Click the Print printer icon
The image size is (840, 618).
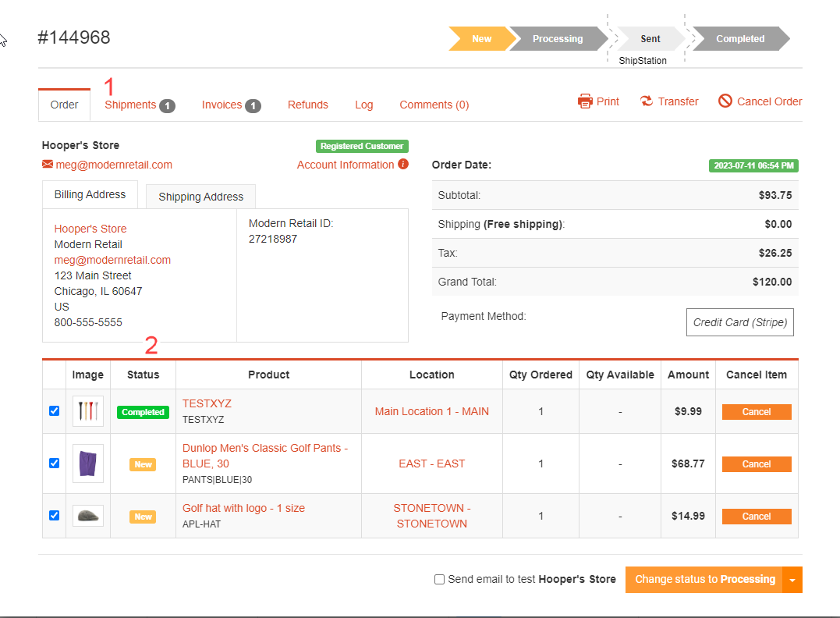click(585, 101)
